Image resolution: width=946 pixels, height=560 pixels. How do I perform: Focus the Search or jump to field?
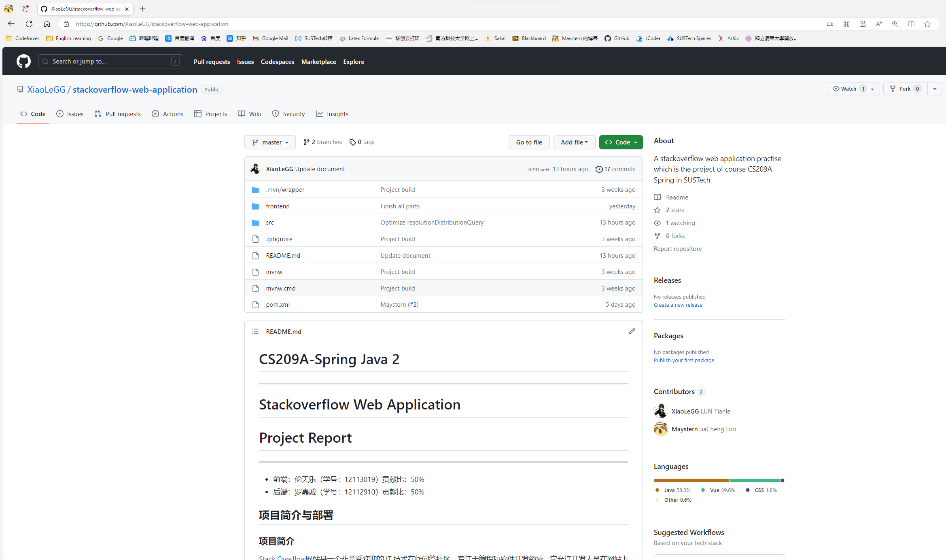(110, 62)
